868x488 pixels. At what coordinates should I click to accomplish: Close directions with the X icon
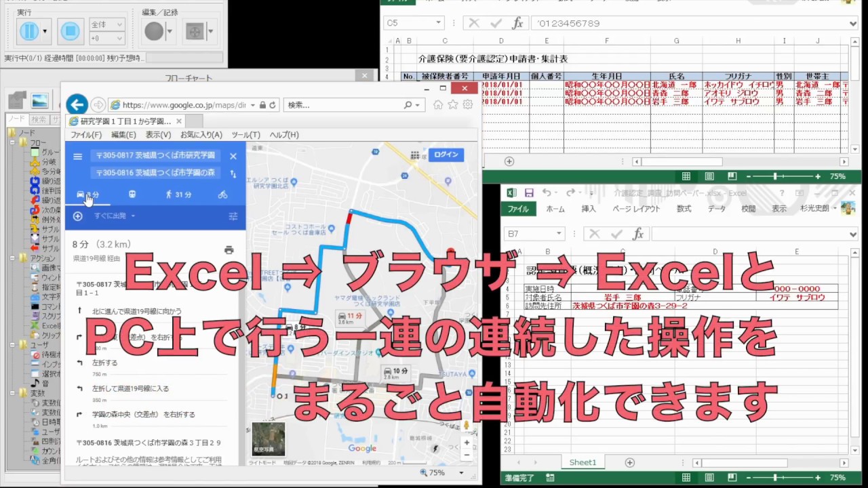click(233, 156)
